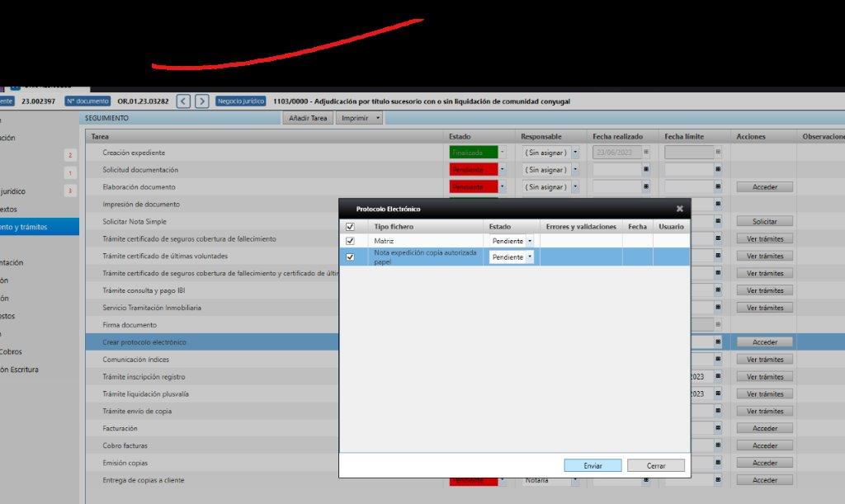Open calendar icon for Elaboración documento fecha límite

tap(718, 187)
